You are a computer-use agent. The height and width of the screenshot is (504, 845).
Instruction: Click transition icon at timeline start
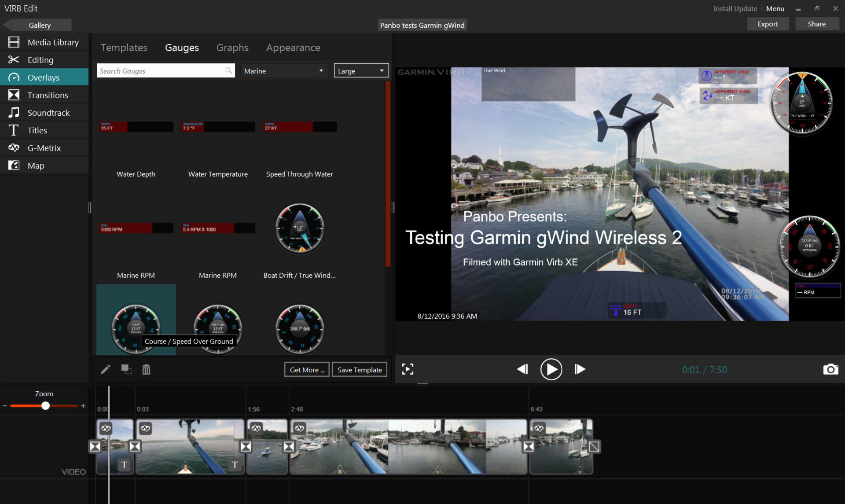pyautogui.click(x=95, y=447)
